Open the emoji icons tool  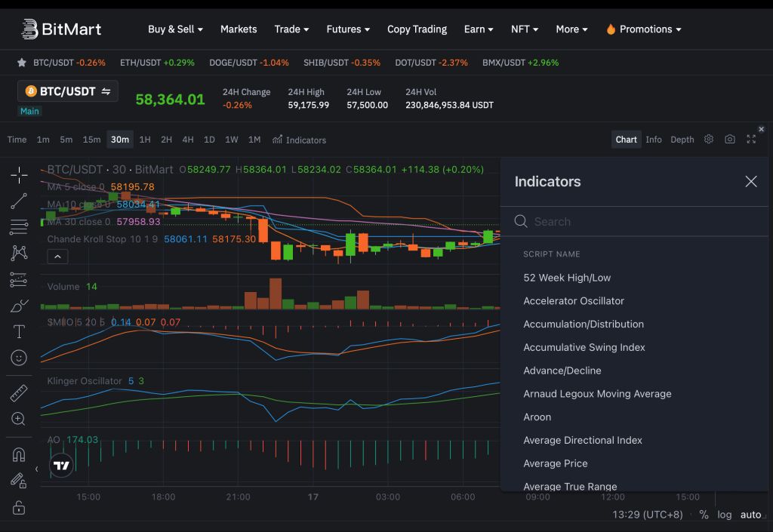pyautogui.click(x=19, y=358)
